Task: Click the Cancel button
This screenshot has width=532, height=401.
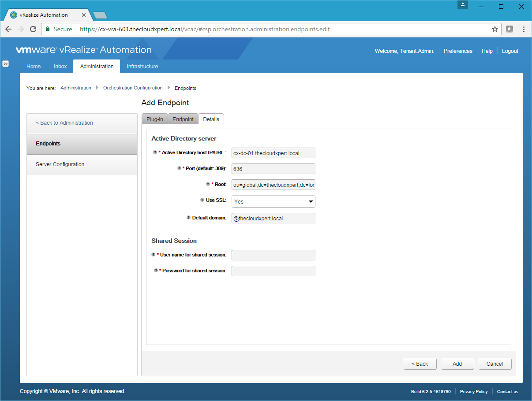Action: click(495, 364)
